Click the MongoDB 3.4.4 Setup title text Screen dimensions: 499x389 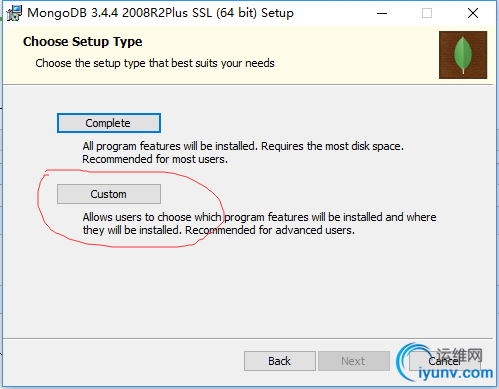coord(160,13)
